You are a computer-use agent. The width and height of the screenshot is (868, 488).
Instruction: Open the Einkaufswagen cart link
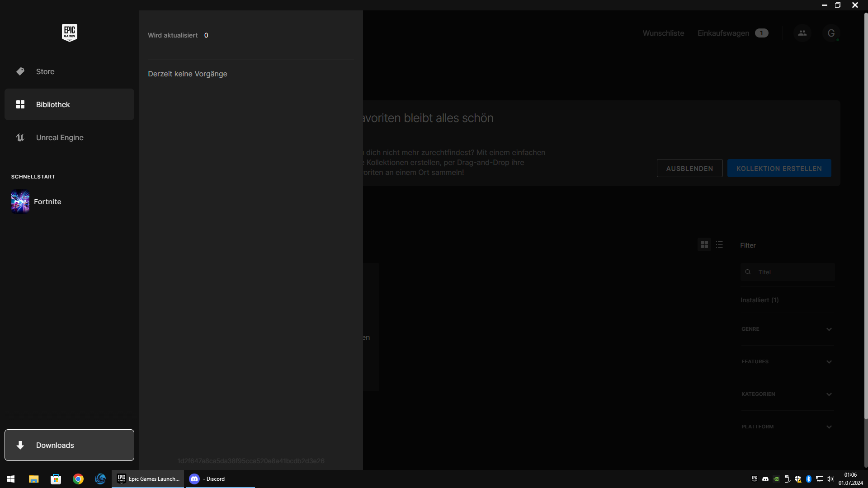732,33
